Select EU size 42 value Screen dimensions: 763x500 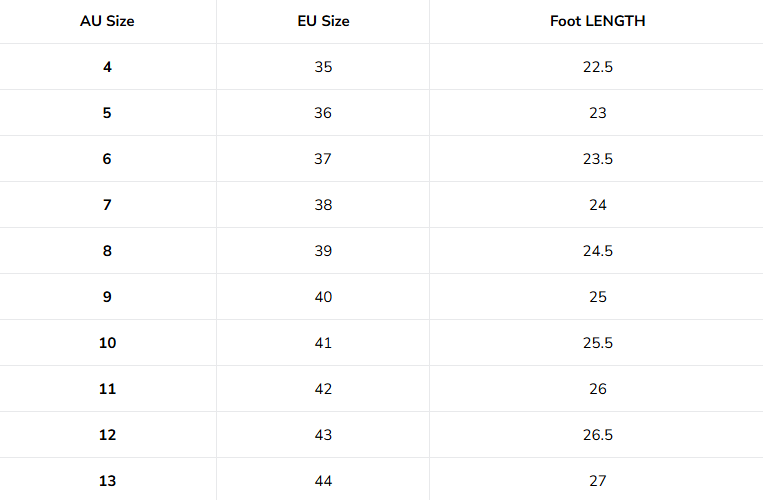(x=323, y=389)
